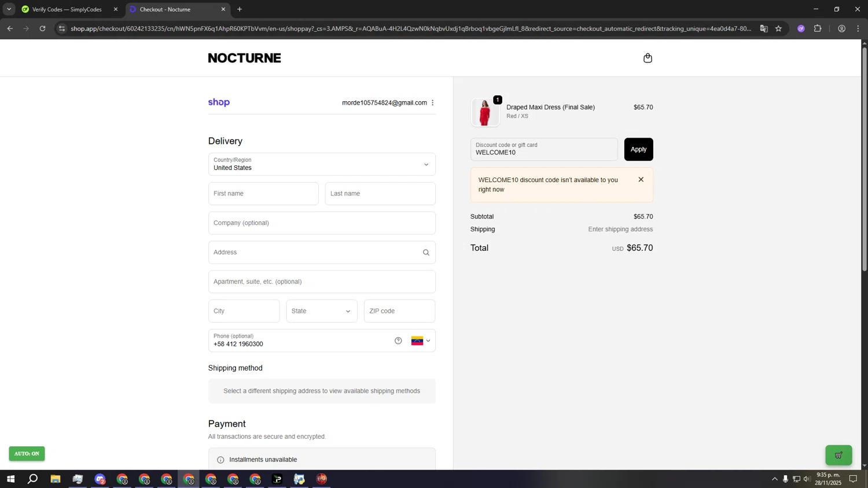Show hidden system tray icons

(774, 479)
